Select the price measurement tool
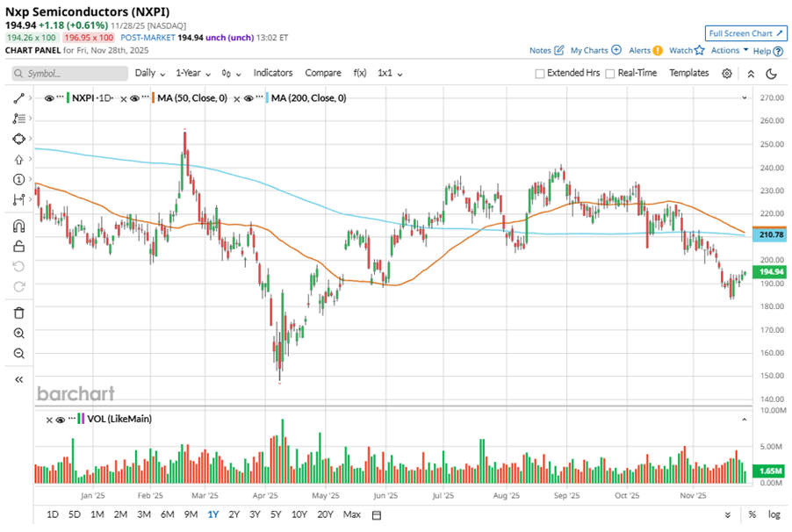The image size is (792, 532). [x=18, y=199]
